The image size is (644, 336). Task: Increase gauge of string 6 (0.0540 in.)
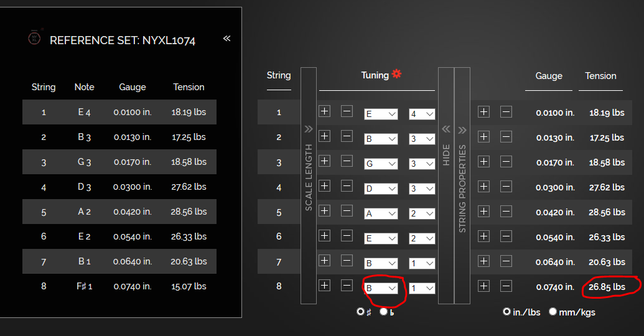point(484,236)
